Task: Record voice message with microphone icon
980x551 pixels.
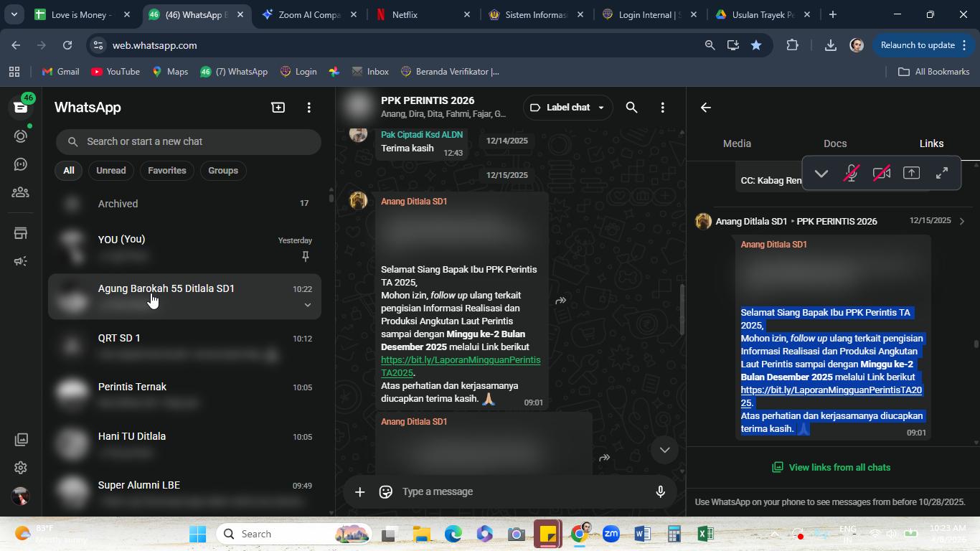Action: (x=661, y=491)
